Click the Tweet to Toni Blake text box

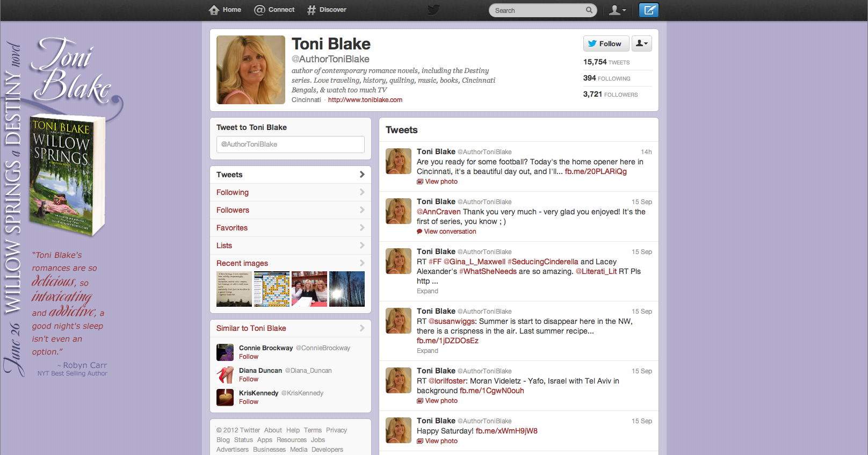click(291, 145)
